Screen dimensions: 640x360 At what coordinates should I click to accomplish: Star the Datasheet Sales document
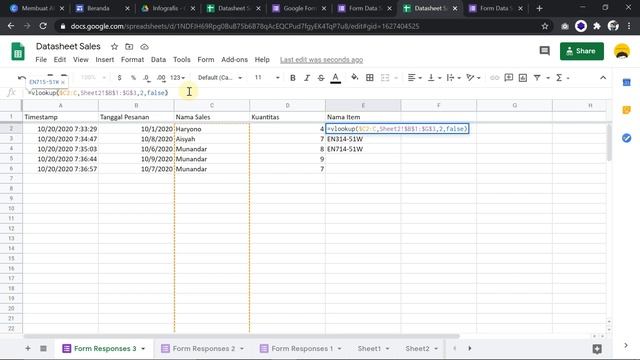pos(114,47)
